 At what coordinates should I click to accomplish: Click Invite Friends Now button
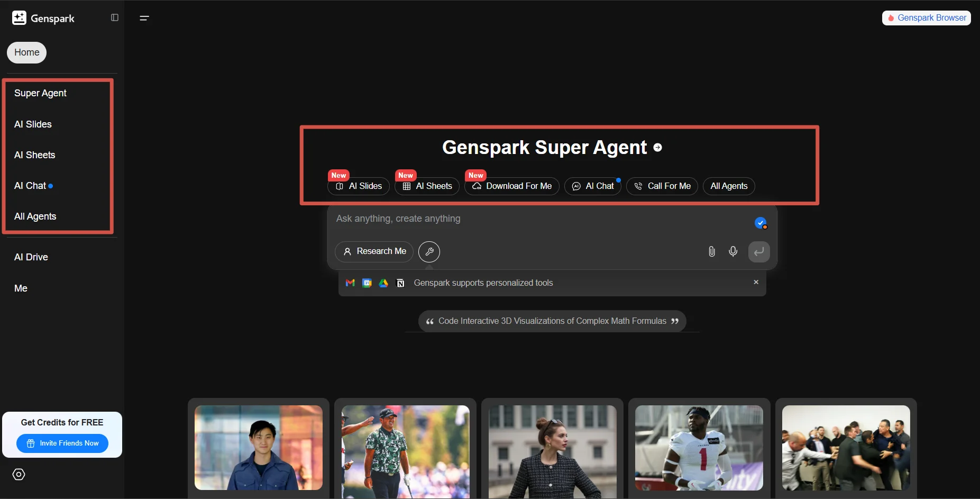pos(62,443)
